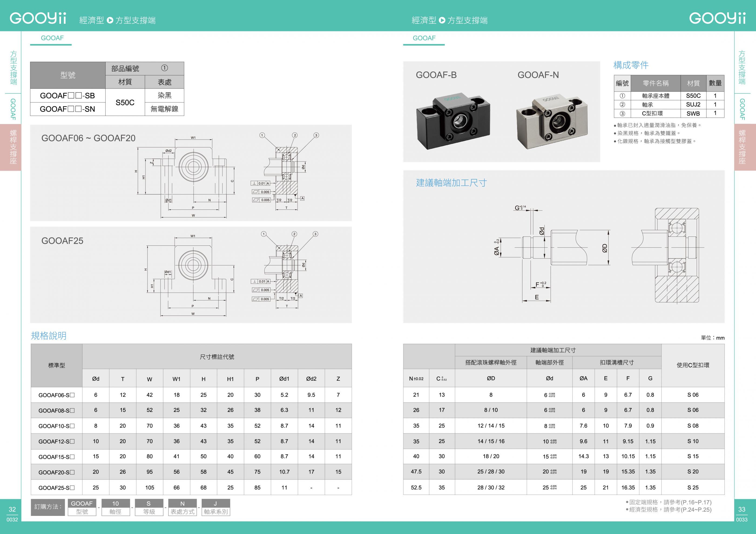
Task: Click the blue 建議軸端加工尺寸 heading above the drawing
Action: pos(451,183)
